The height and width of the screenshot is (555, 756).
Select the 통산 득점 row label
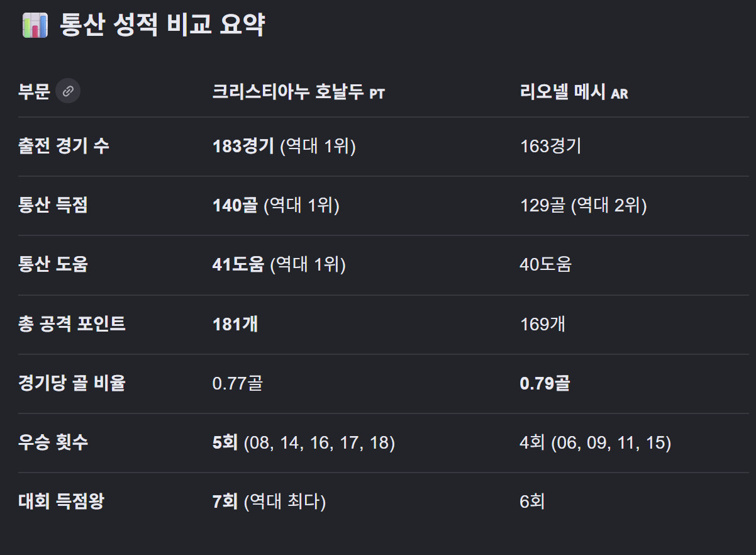coord(53,205)
